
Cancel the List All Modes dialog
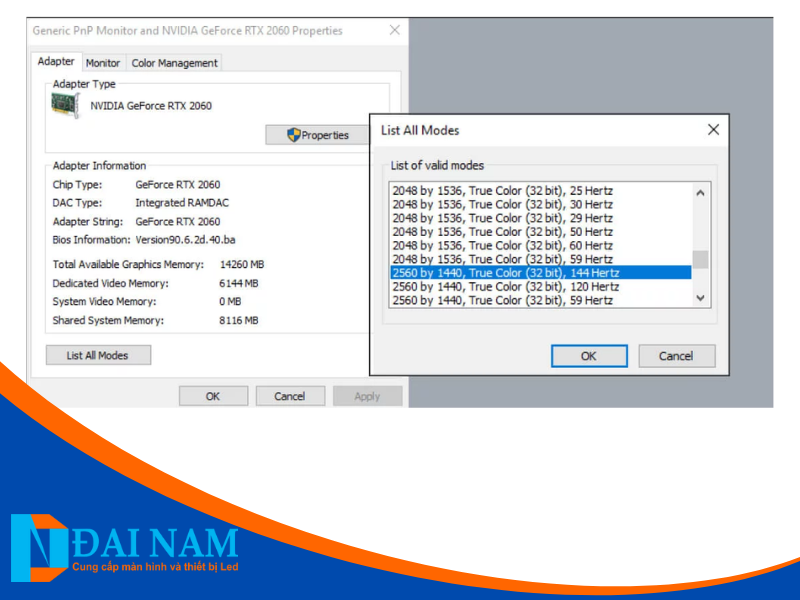click(677, 356)
